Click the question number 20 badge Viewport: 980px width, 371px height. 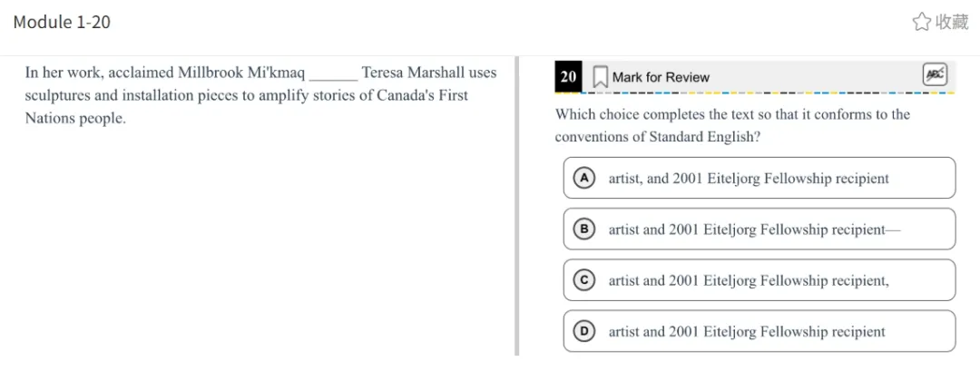[x=569, y=77]
